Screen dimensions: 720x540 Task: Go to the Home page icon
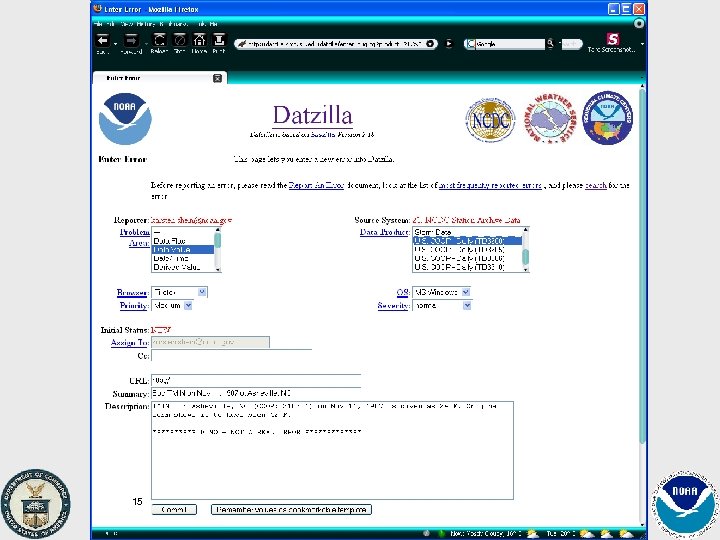point(199,40)
